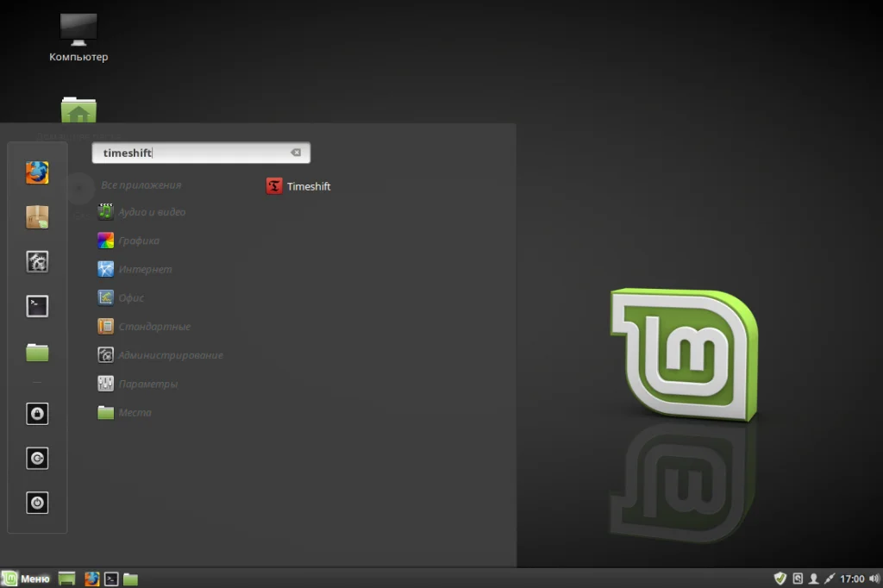
Task: Open Firefox from the menu favorites sidebar
Action: point(37,172)
